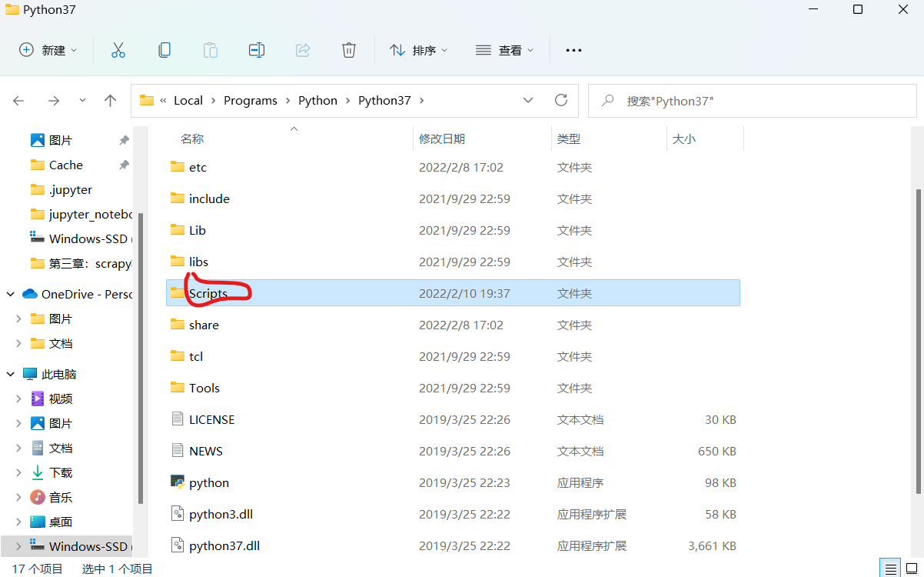Select Cache in quick access

tap(66, 165)
